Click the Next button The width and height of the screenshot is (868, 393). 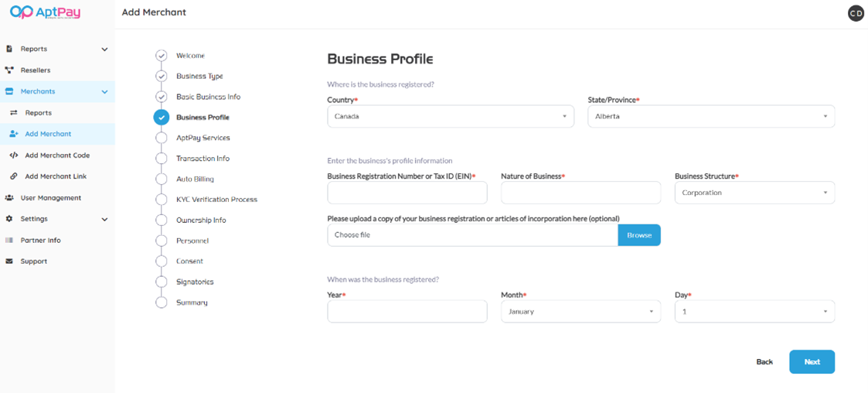click(x=812, y=362)
